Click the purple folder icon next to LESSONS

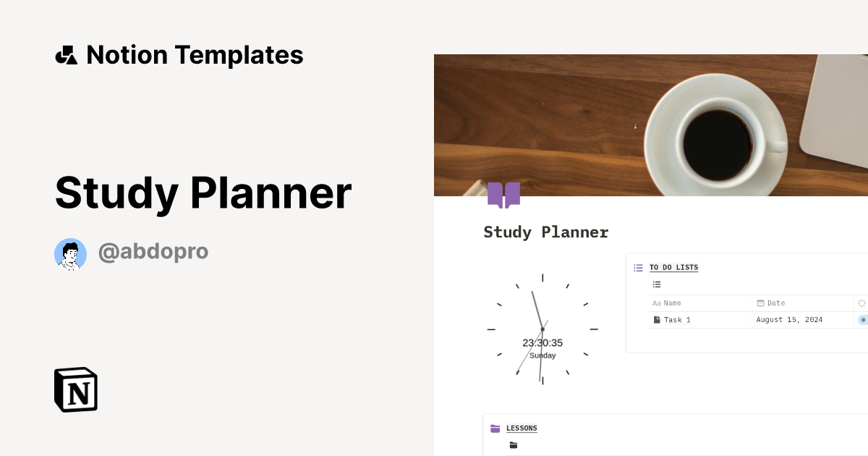(495, 428)
